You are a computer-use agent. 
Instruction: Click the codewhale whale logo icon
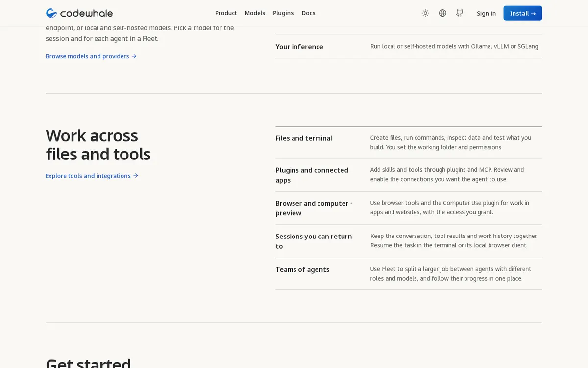[x=51, y=13]
